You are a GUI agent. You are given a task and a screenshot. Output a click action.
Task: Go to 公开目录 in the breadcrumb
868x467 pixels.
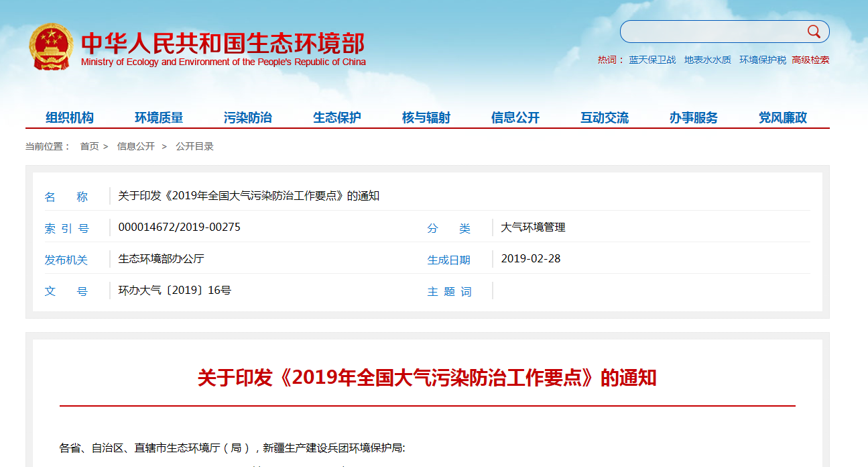tap(194, 146)
